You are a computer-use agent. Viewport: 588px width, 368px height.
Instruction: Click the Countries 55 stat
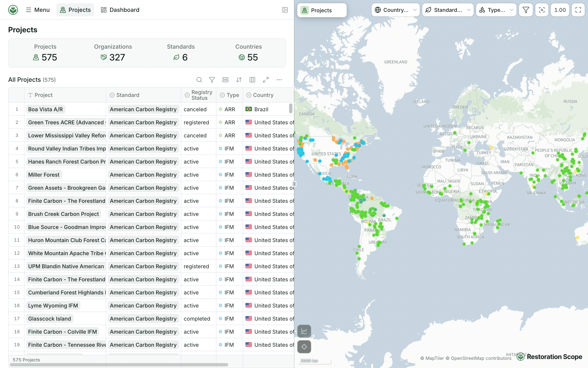[x=248, y=53]
